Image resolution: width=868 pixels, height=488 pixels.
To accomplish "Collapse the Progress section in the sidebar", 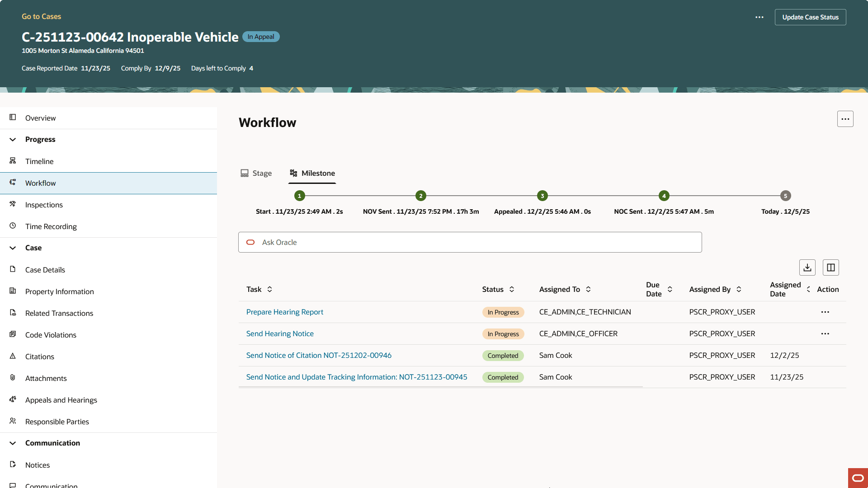I will pos(12,139).
